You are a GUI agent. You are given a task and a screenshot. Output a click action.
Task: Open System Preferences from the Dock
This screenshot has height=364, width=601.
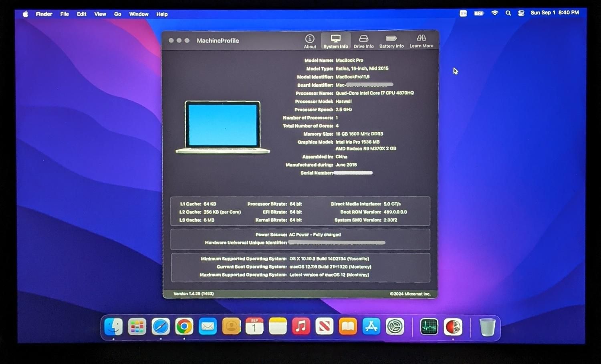click(x=395, y=327)
